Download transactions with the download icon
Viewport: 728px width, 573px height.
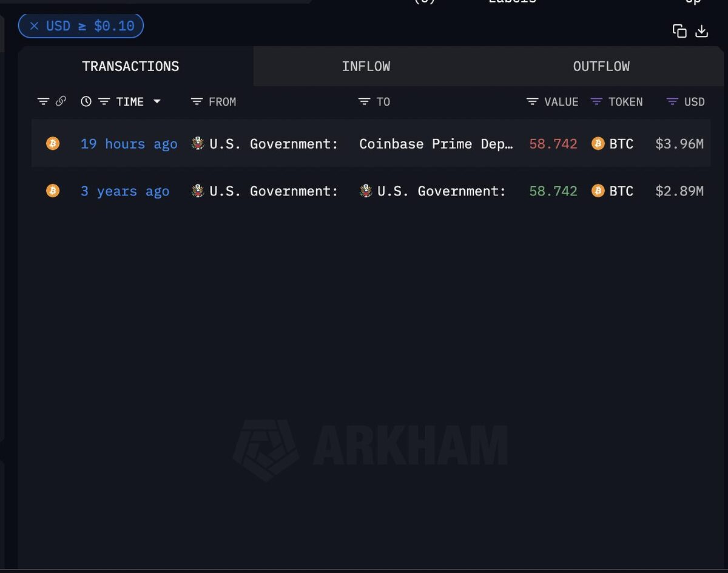point(702,31)
